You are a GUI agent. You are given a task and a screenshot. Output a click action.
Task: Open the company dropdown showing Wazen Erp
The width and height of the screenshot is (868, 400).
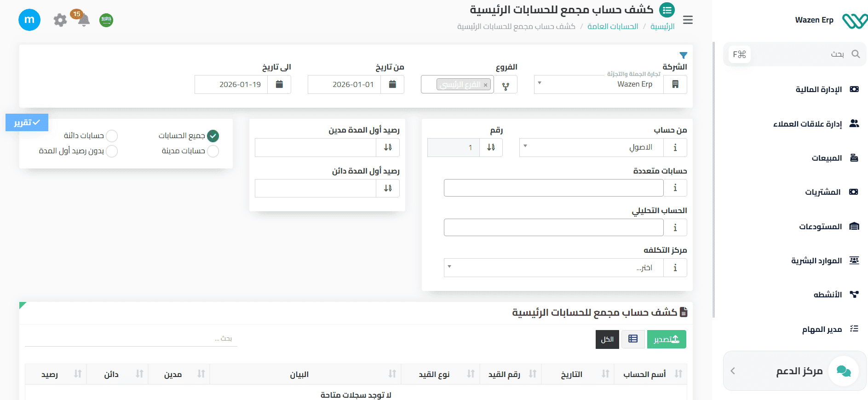tap(598, 84)
